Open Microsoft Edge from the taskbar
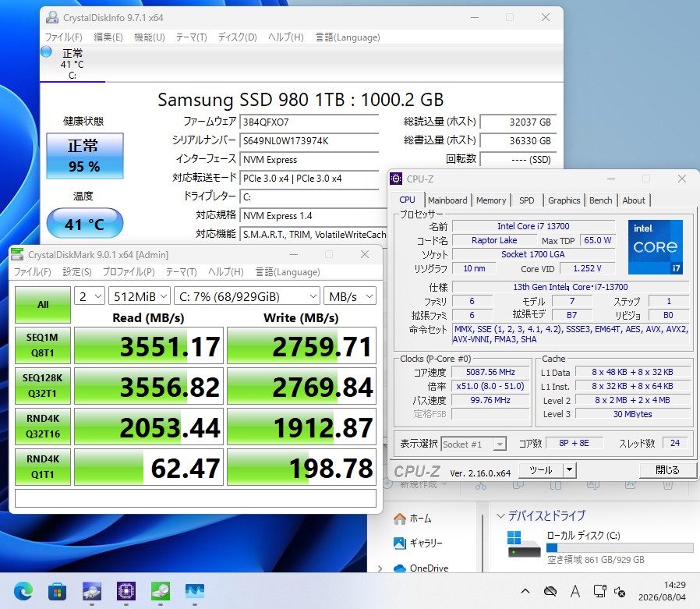700x609 pixels. (23, 592)
